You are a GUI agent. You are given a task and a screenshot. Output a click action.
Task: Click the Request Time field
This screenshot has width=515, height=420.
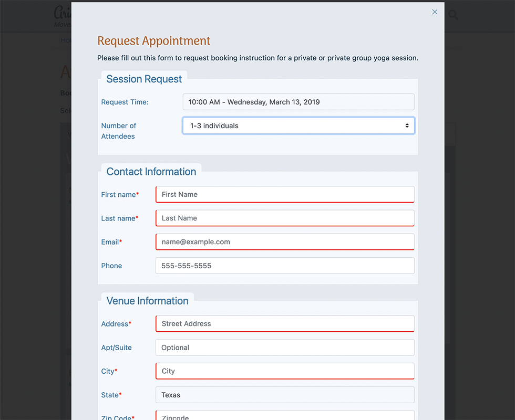point(298,102)
